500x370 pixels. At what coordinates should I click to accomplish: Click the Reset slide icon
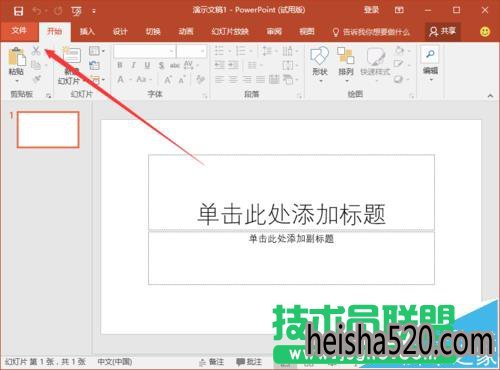coord(95,65)
